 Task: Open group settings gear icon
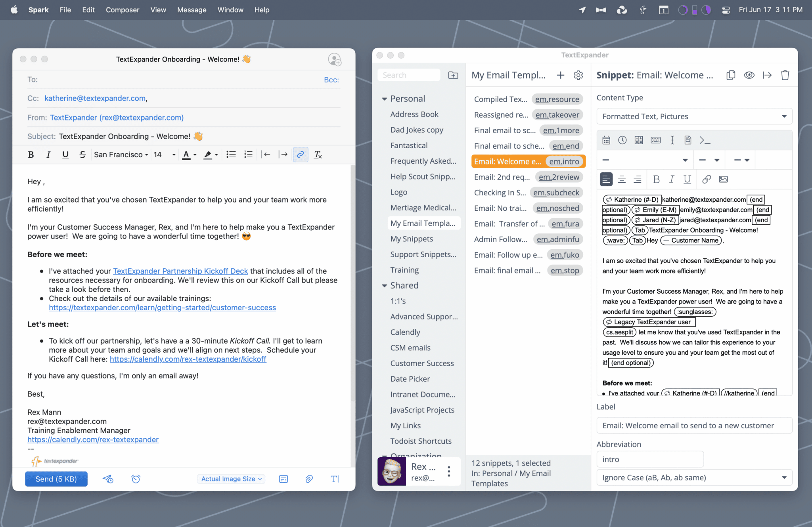click(578, 75)
